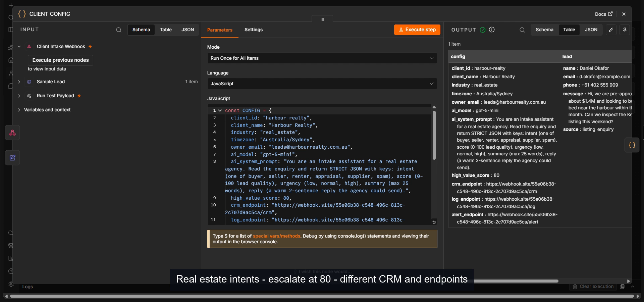Open special vars/methods link
The image size is (644, 302).
point(276,236)
